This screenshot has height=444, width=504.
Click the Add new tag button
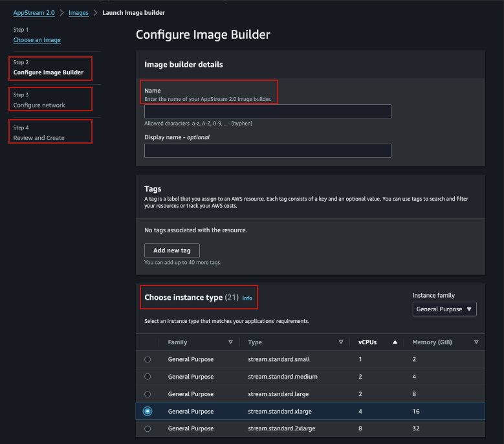[171, 250]
